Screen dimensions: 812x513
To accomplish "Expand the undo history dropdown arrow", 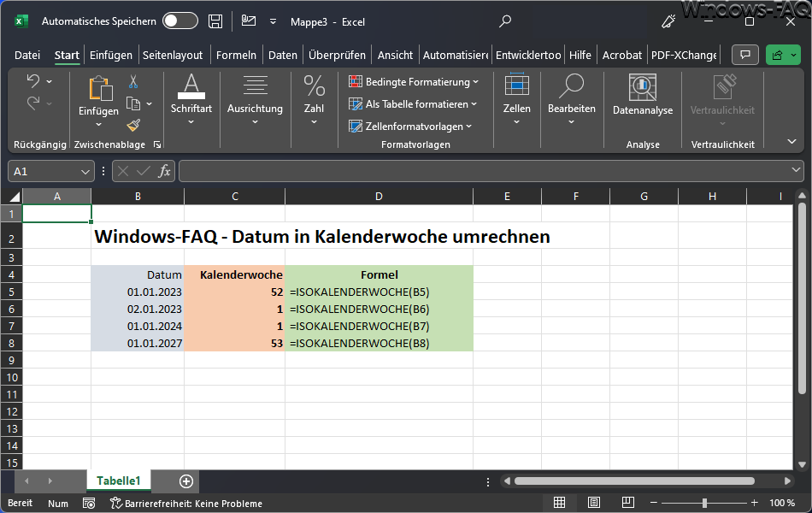I will (x=50, y=81).
